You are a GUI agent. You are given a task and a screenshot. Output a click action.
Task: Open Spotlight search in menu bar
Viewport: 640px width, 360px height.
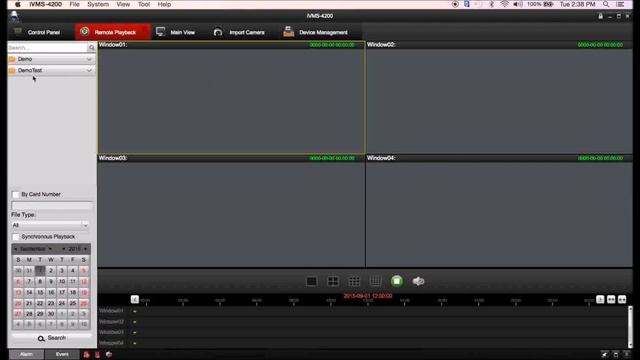(606, 4)
